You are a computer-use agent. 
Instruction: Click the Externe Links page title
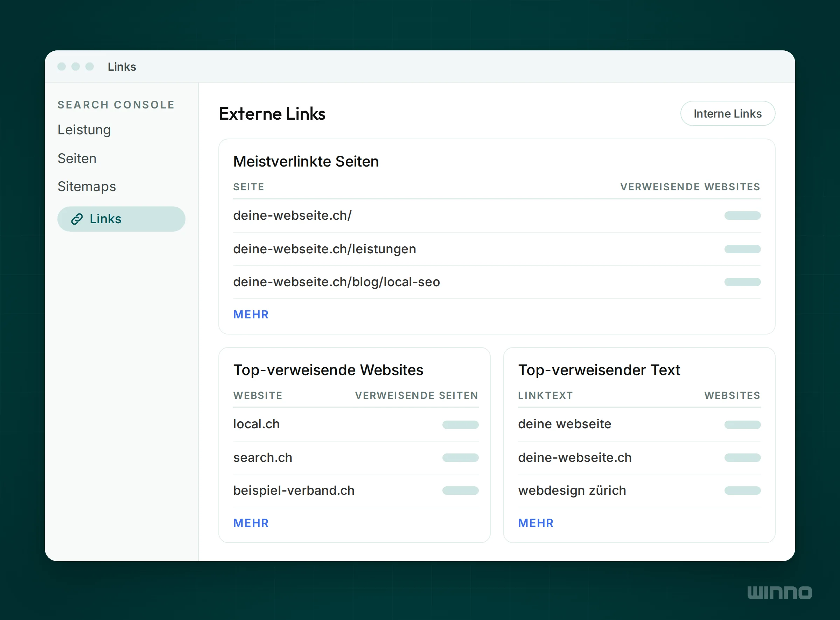[x=272, y=114]
